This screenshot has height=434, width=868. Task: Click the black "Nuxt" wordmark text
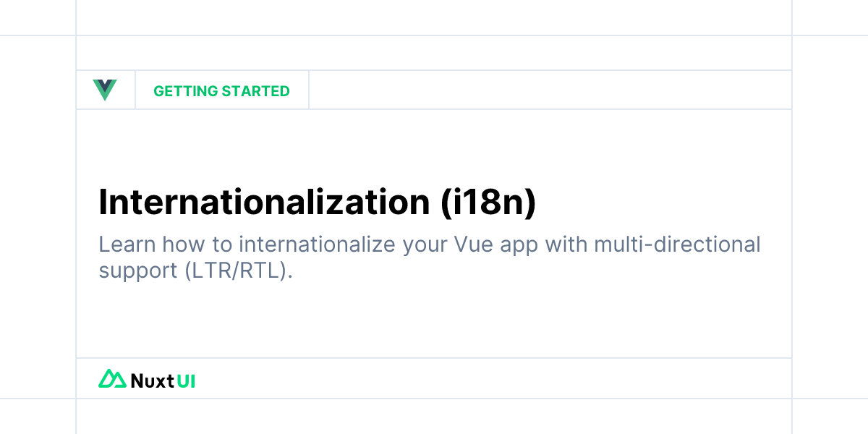click(153, 380)
